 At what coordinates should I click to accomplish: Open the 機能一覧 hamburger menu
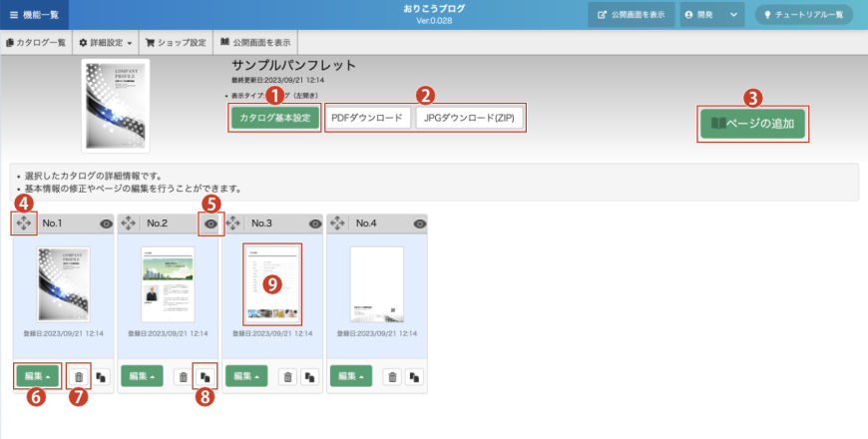click(33, 14)
